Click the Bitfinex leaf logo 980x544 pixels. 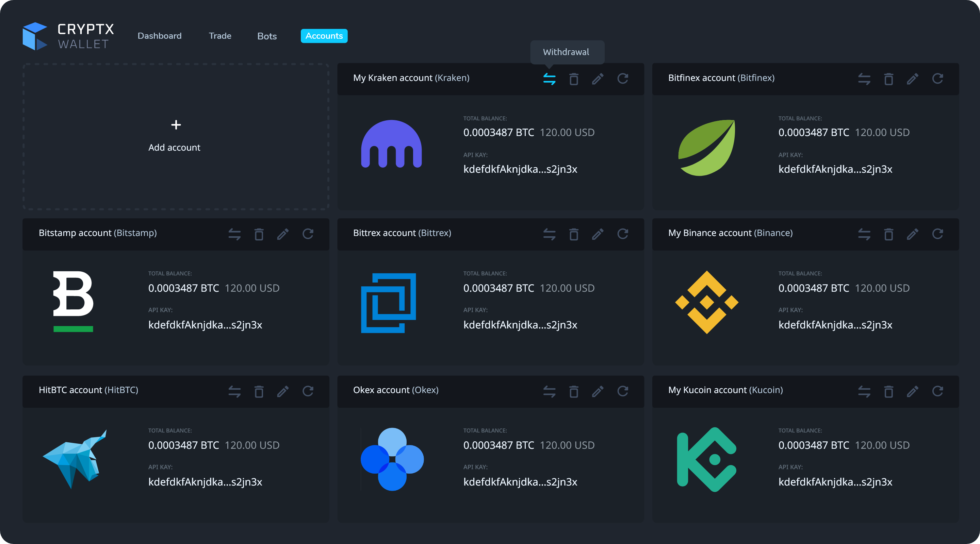[707, 148]
